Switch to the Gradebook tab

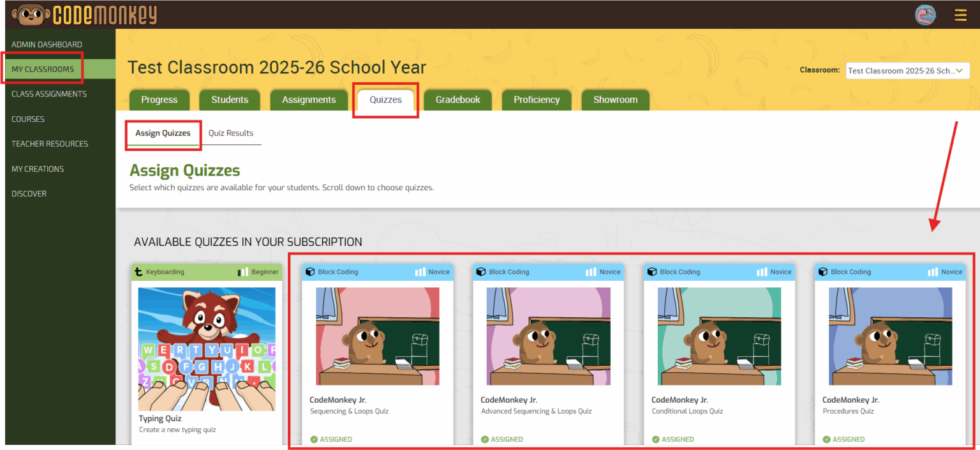click(457, 100)
